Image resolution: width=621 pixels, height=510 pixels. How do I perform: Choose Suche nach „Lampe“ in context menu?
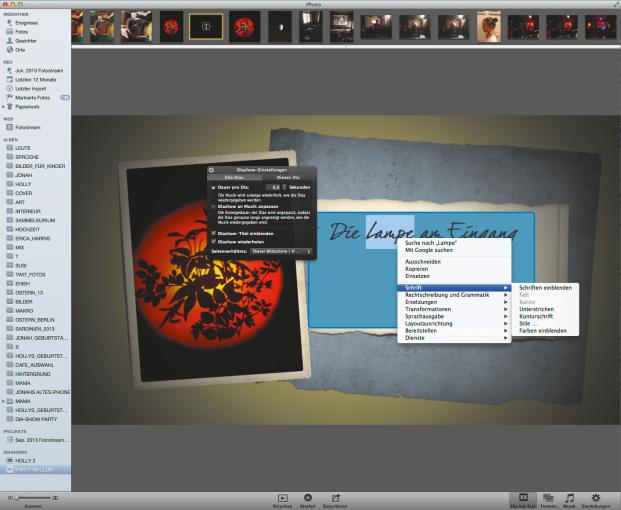point(454,243)
